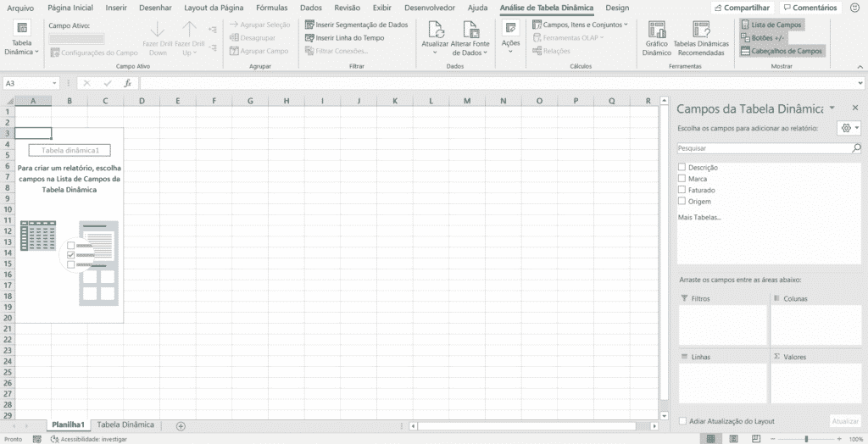The width and height of the screenshot is (868, 444).
Task: Expand the Name Box dropdown
Action: pos(54,83)
